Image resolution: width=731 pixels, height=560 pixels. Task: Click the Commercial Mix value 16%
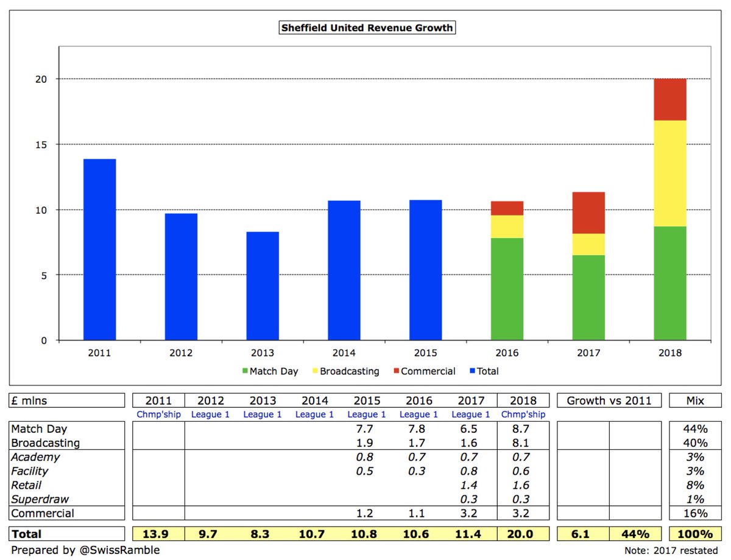[x=695, y=513]
